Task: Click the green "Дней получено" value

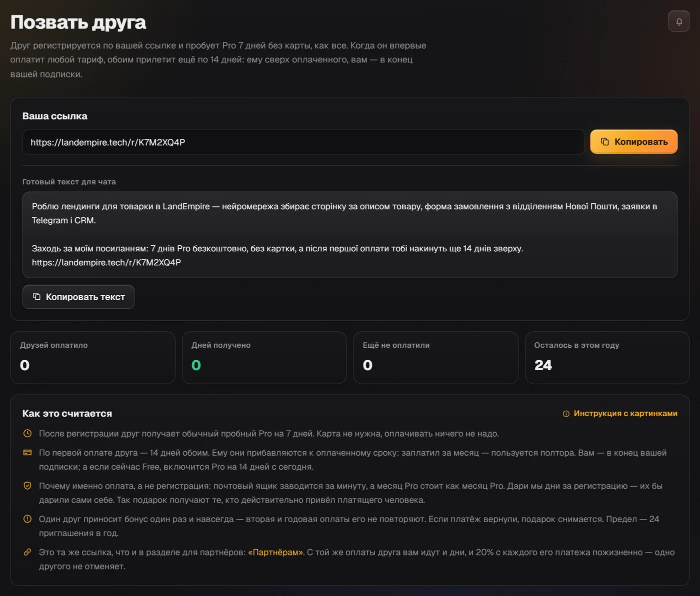Action: pos(196,365)
